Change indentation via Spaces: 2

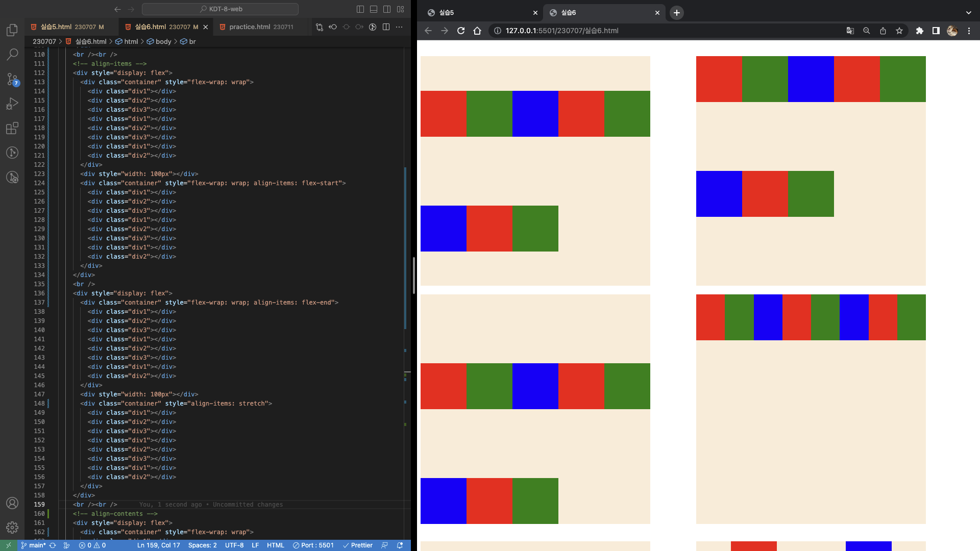[x=202, y=545]
